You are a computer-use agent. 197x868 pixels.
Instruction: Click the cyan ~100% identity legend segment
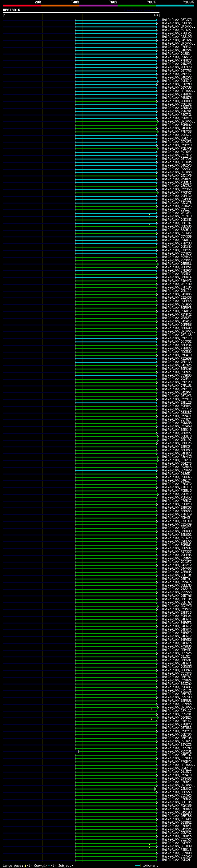[x=175, y=6]
